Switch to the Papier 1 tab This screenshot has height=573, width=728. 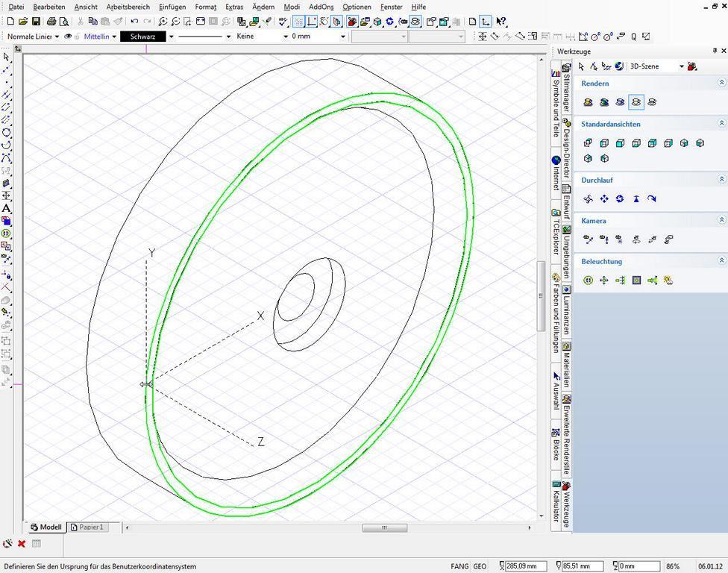[87, 527]
